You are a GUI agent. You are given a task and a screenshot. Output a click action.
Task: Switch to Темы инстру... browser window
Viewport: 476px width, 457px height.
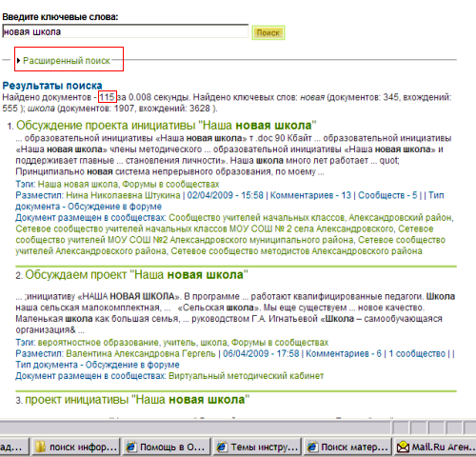click(x=257, y=447)
